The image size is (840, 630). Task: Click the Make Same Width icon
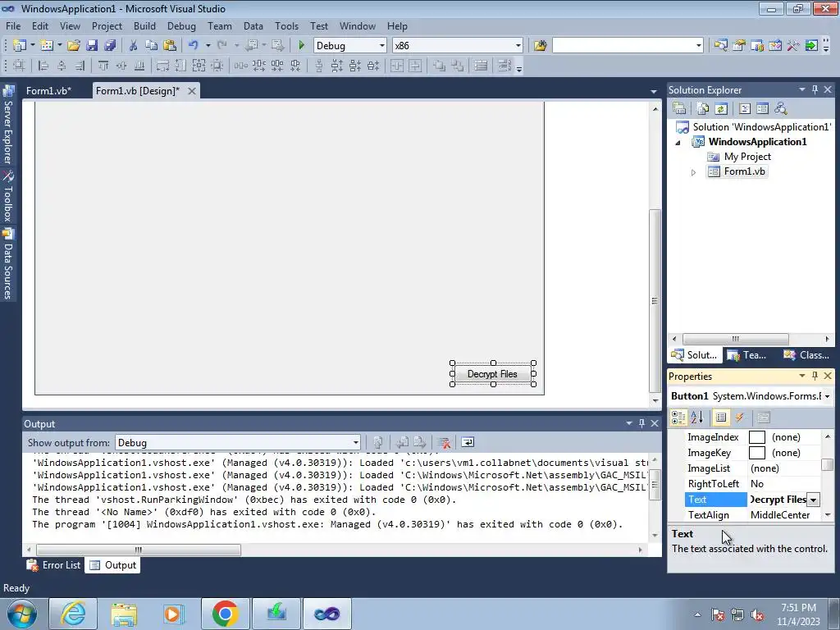click(162, 66)
